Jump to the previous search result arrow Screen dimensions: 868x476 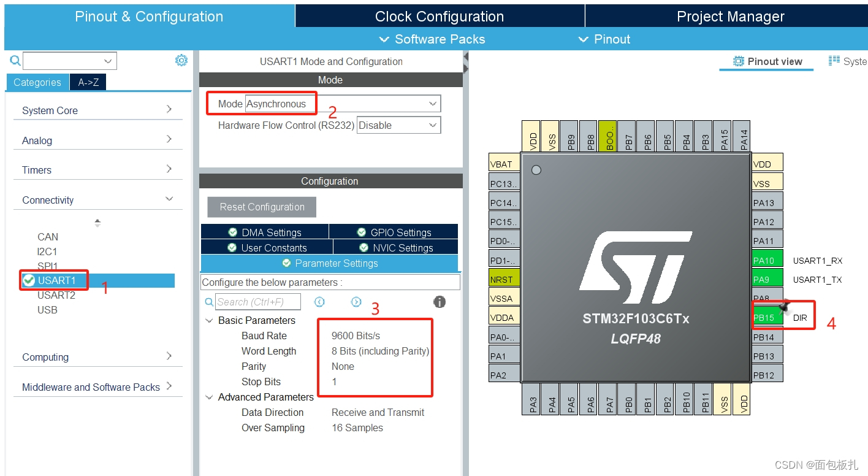click(x=319, y=302)
